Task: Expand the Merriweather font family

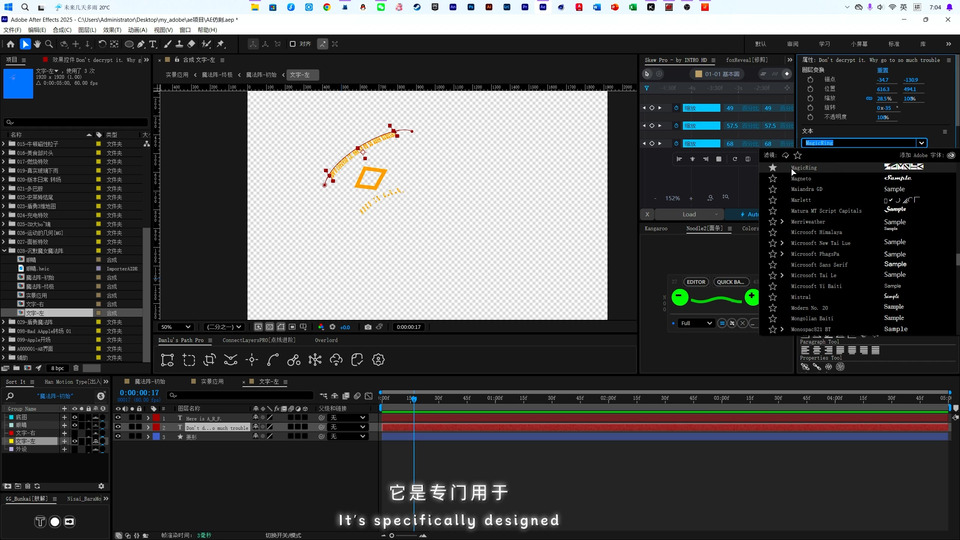Action: coord(782,222)
